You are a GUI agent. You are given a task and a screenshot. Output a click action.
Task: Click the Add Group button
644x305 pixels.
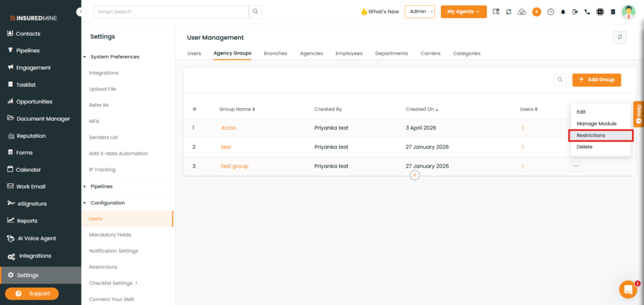(596, 80)
